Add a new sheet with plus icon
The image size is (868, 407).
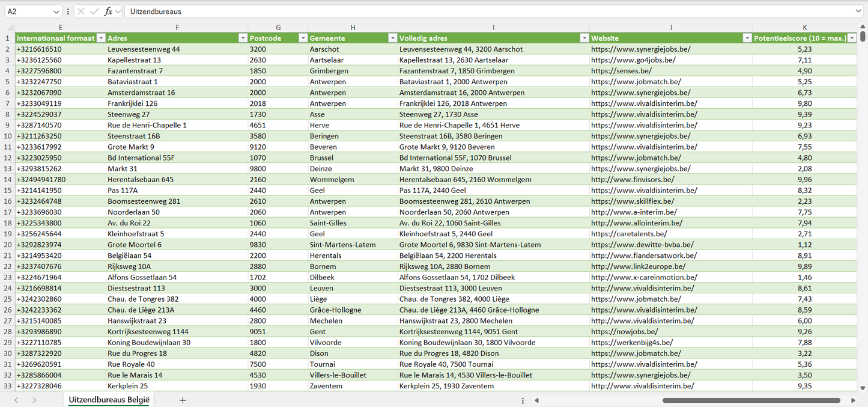[x=183, y=400]
